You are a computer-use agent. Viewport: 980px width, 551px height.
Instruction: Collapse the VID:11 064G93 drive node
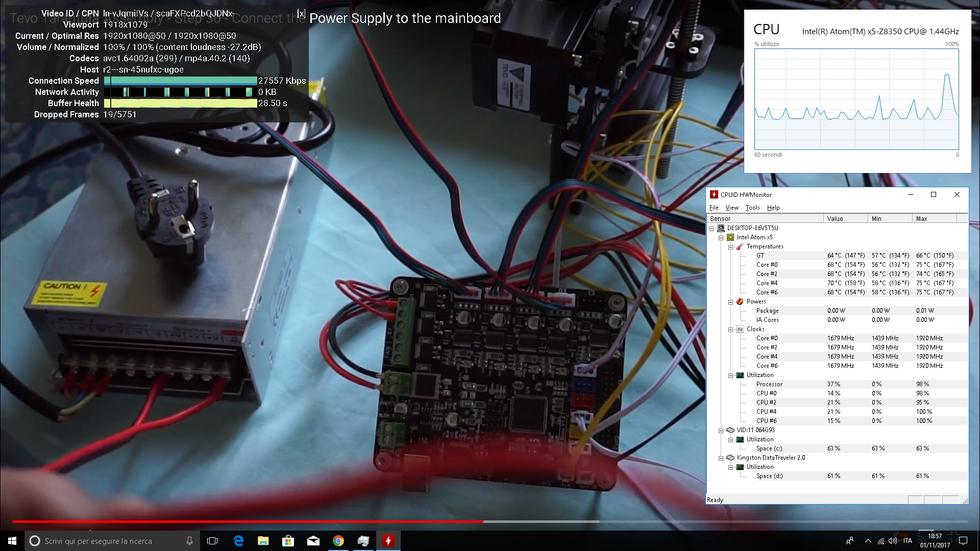pos(721,431)
